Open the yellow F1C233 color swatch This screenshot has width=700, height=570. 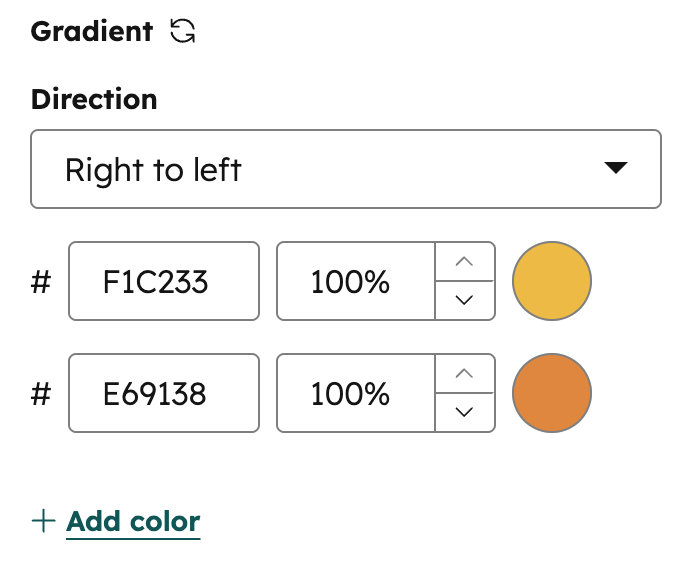click(x=552, y=281)
